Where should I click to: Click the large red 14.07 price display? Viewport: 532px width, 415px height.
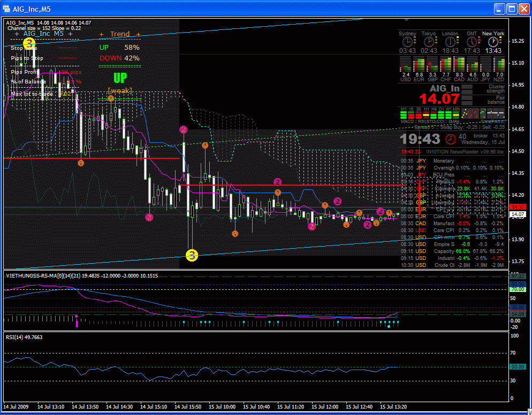pos(439,99)
